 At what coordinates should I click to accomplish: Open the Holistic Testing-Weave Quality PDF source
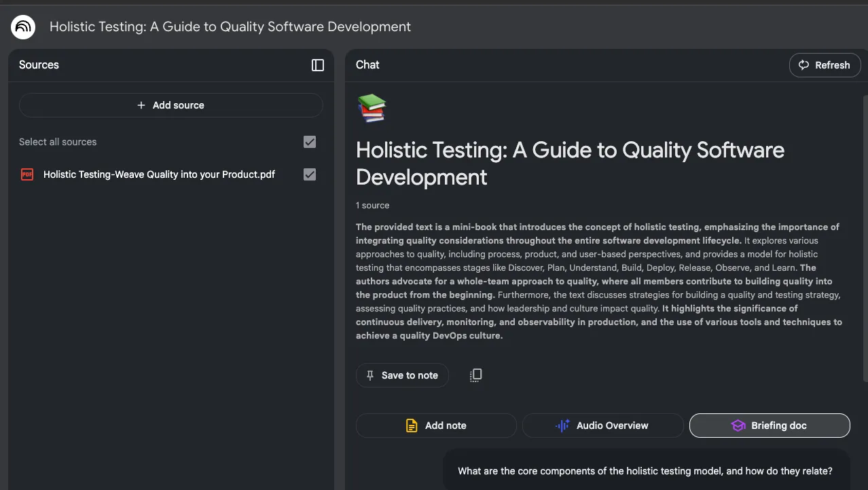(x=159, y=174)
